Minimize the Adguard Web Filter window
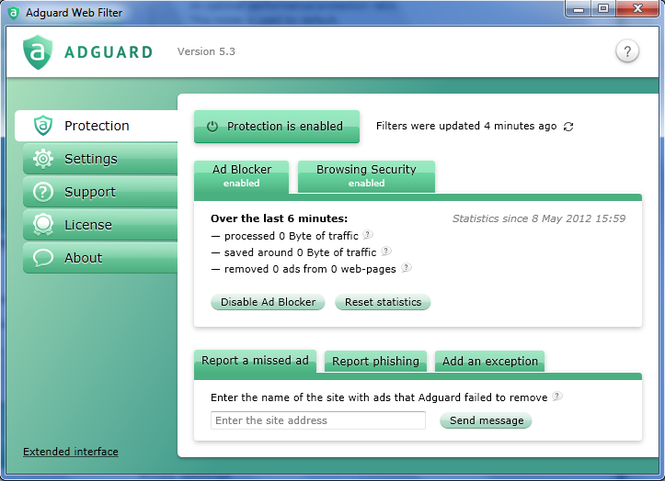 [578, 9]
